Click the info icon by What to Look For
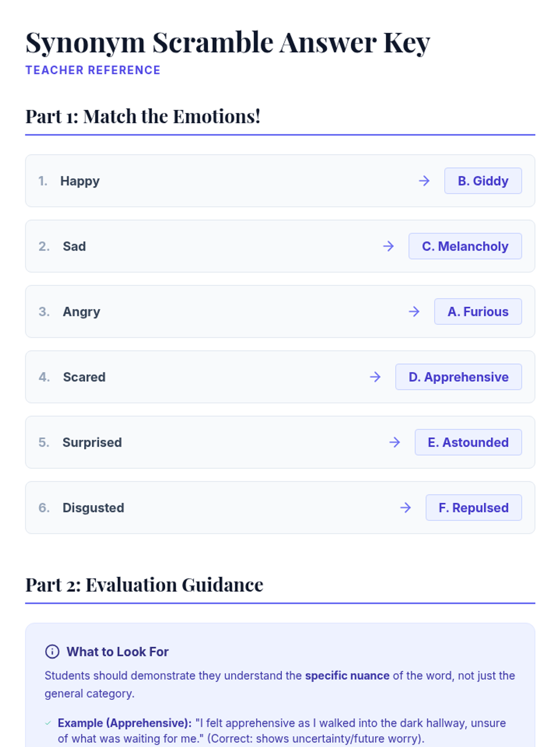 coord(52,651)
